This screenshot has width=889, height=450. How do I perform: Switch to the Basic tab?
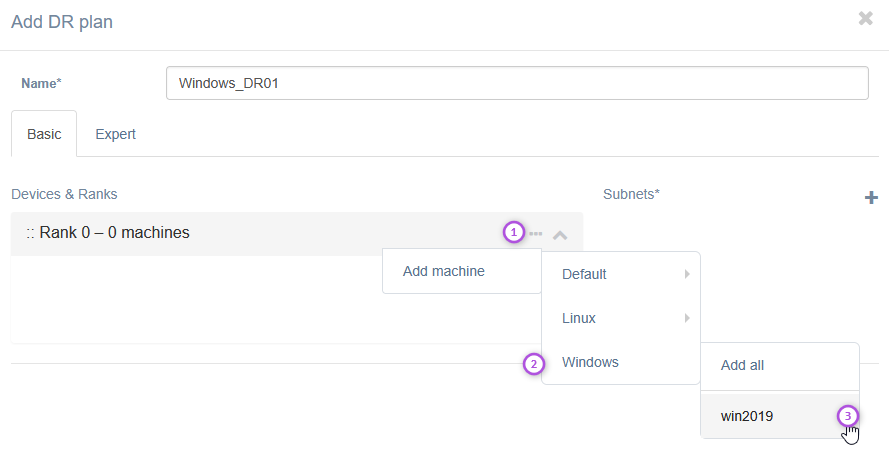click(x=44, y=134)
